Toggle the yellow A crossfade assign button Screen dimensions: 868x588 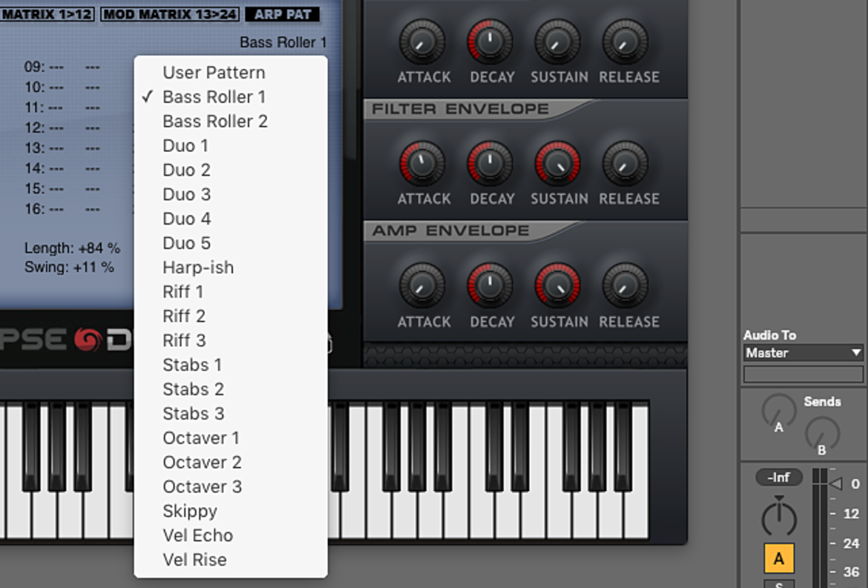[x=779, y=558]
